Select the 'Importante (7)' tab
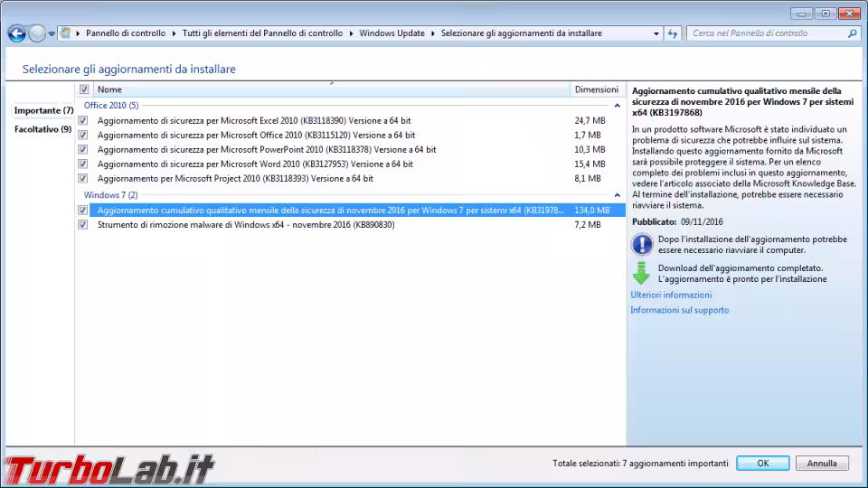Viewport: 868px width, 488px height. click(x=43, y=110)
